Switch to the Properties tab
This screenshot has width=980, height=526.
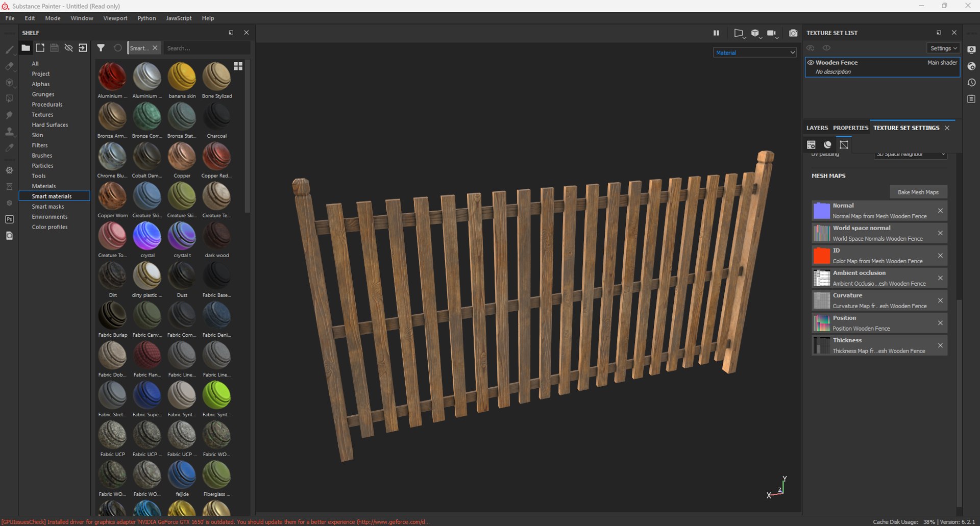(850, 128)
